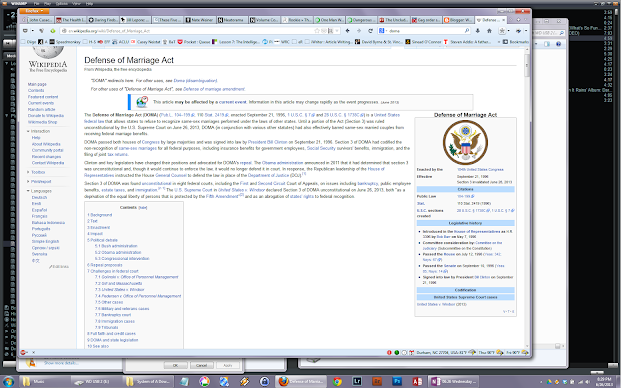Open the David Byrne & St. Vincent bookmark
The image size is (640, 388).
click(x=378, y=42)
